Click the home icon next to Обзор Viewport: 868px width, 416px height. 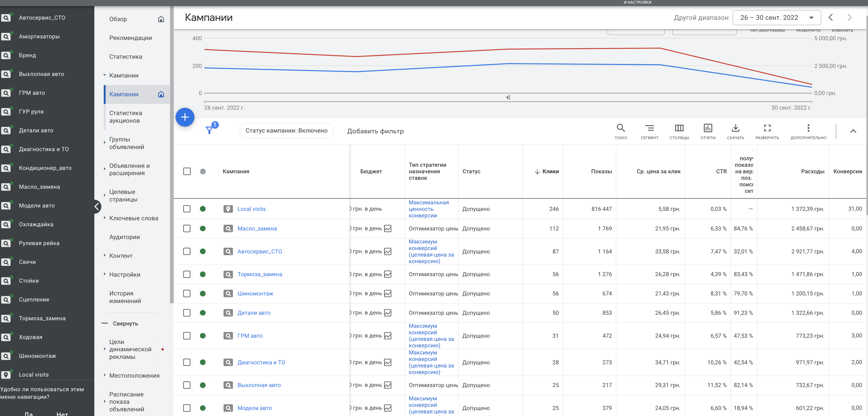(x=161, y=19)
